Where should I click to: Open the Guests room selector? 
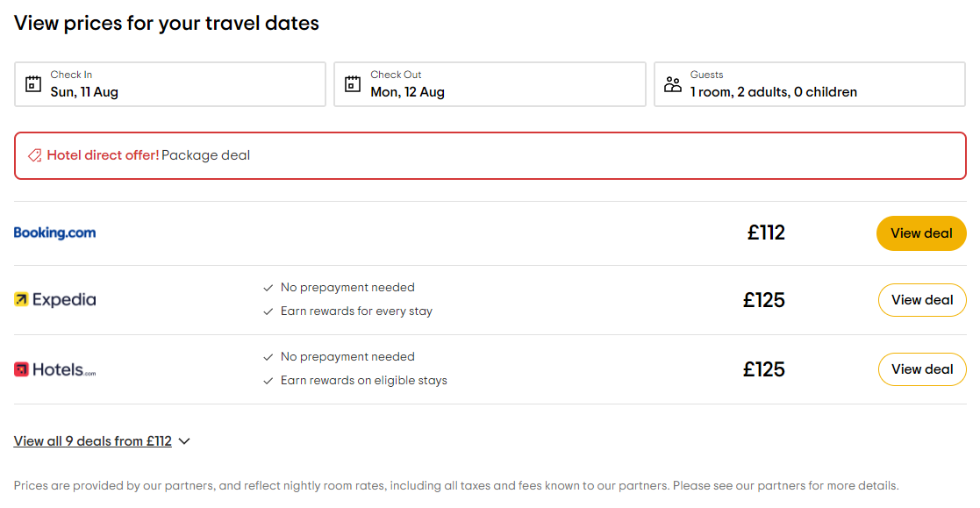[809, 84]
